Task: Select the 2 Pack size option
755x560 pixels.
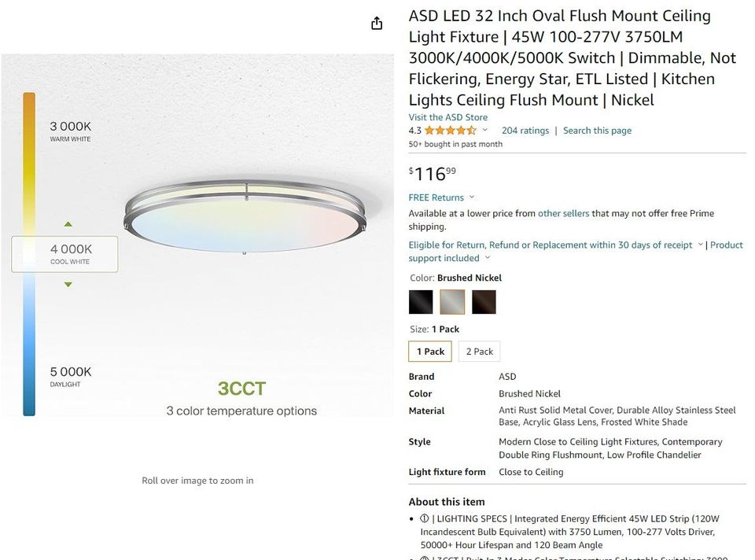Action: 479,351
